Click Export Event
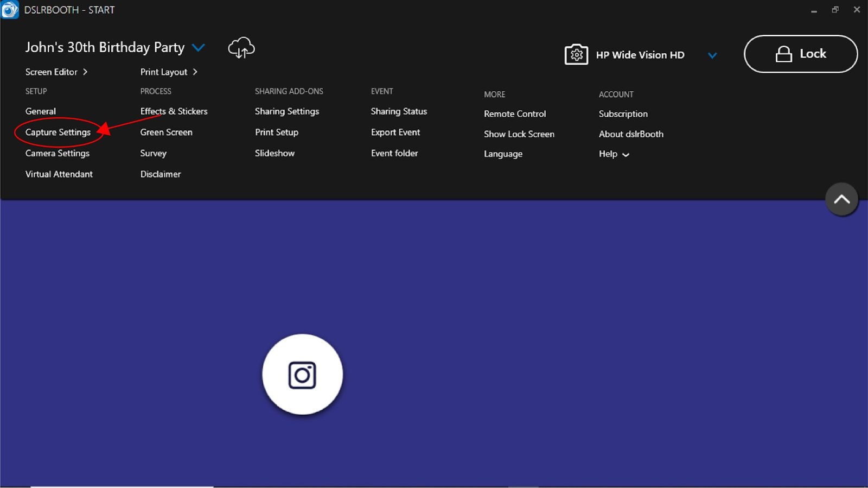Image resolution: width=868 pixels, height=488 pixels. tap(395, 132)
